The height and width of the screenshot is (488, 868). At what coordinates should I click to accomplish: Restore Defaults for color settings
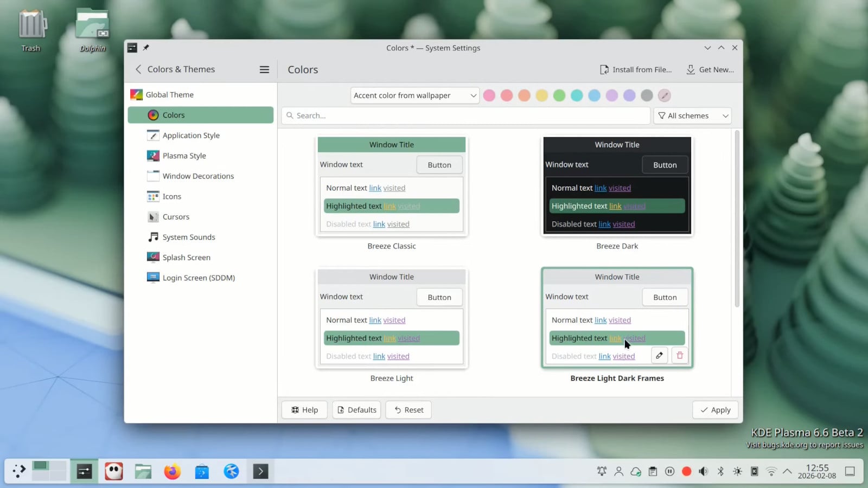coord(356,409)
